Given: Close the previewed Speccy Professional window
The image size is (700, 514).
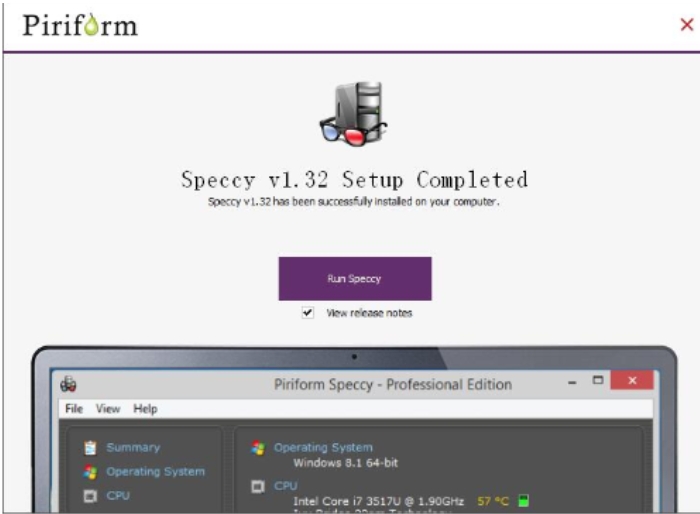Looking at the screenshot, I should [632, 380].
